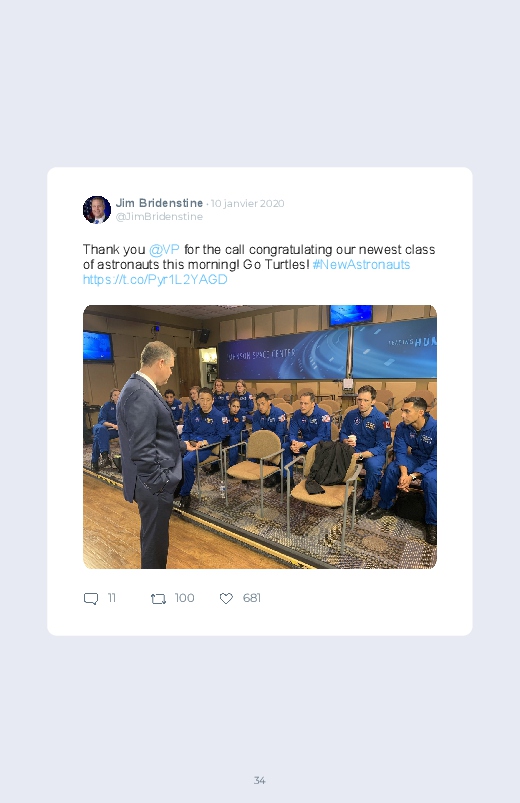Click the retweet arrows icon
Screen dimensions: 520x803
coord(158,598)
